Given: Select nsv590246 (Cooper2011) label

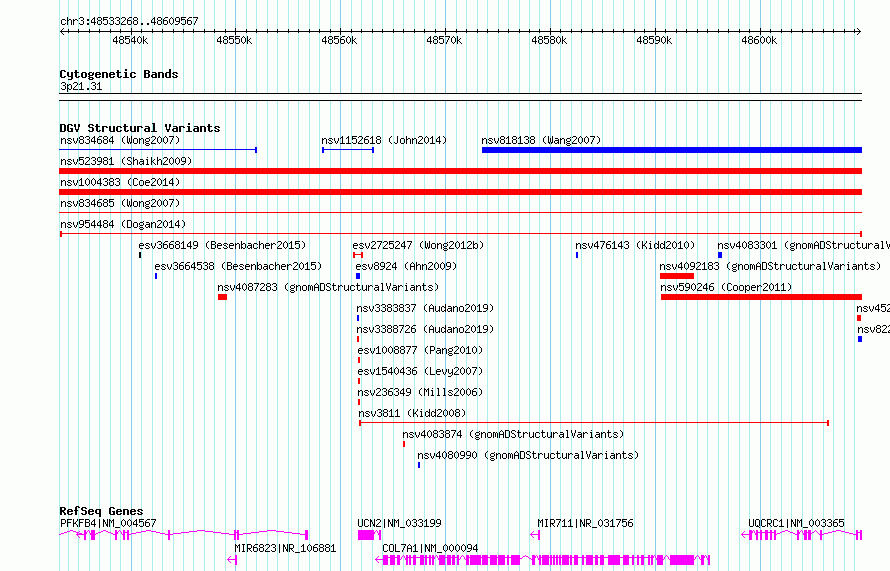Looking at the screenshot, I should (x=726, y=287).
